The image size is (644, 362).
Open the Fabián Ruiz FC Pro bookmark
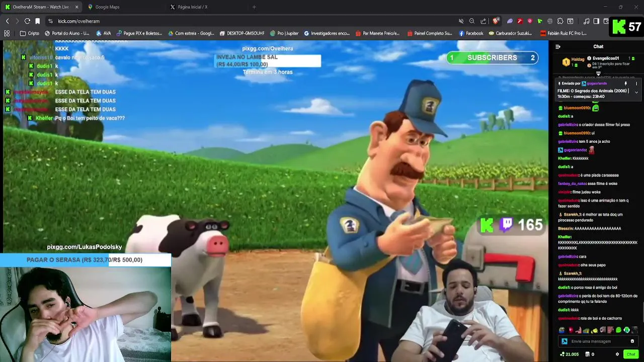(x=563, y=33)
